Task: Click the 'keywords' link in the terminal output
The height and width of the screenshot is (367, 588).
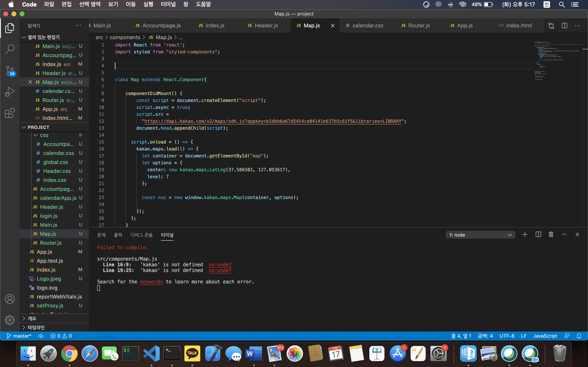Action: click(x=151, y=282)
